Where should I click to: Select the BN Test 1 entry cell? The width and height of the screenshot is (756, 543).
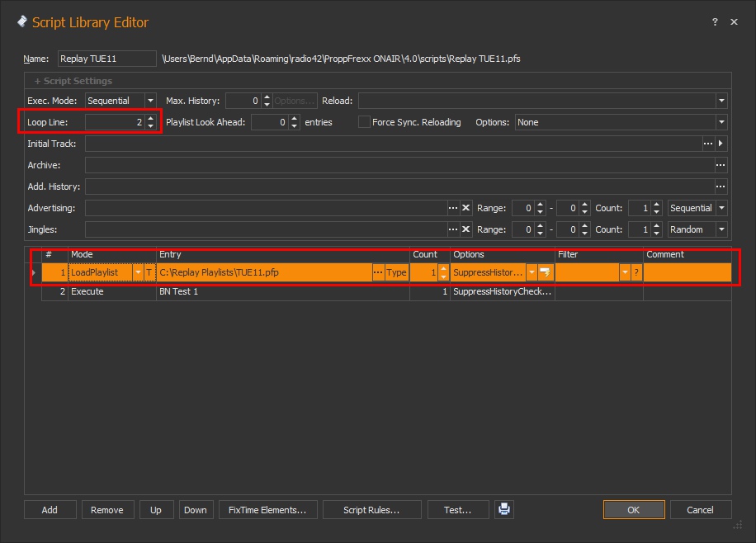(x=283, y=291)
